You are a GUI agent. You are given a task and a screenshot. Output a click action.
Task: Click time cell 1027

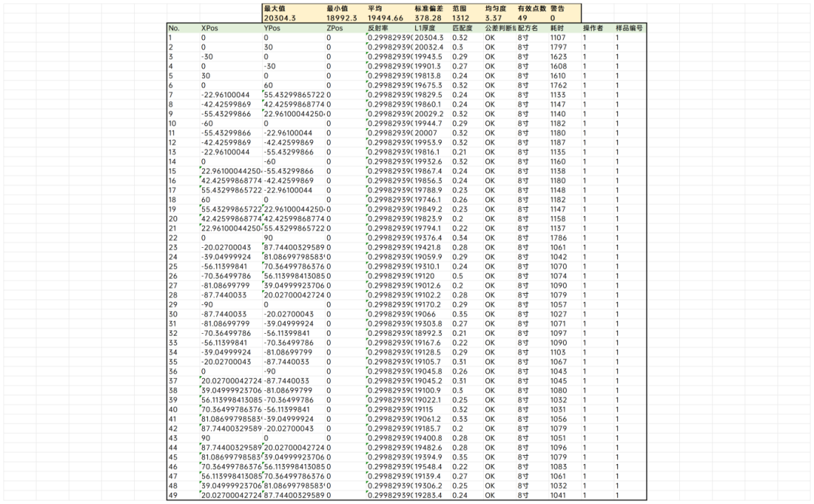pyautogui.click(x=565, y=314)
